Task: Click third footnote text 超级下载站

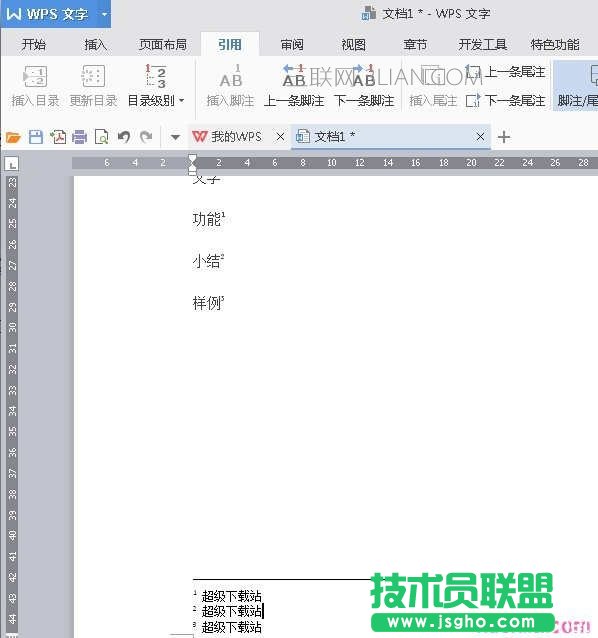Action: [x=231, y=627]
